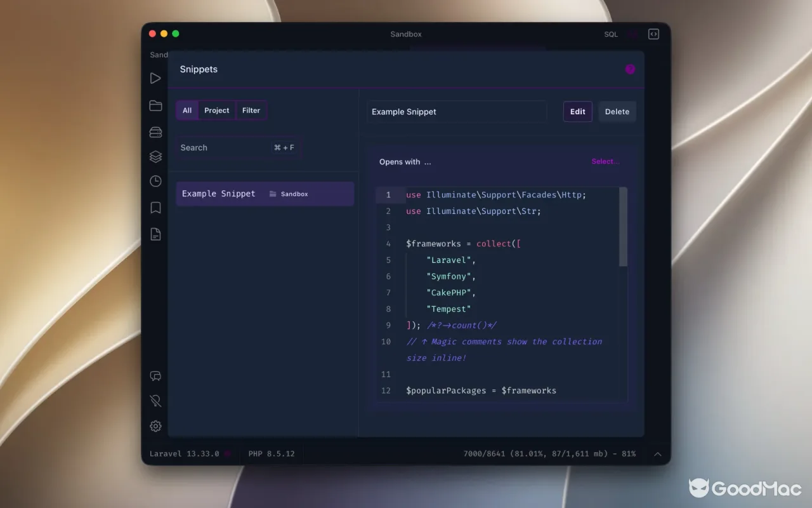This screenshot has width=812, height=508.
Task: Click the "Tempest" string in the code
Action: [449, 309]
